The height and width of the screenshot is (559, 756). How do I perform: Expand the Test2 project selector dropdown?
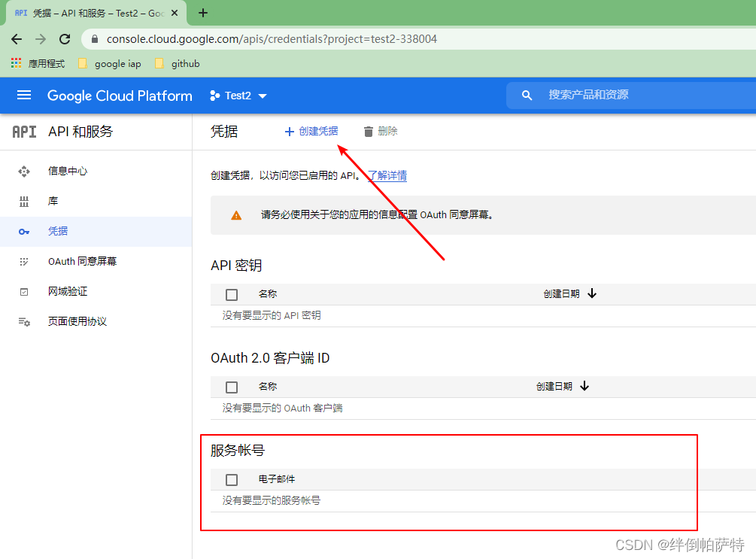[x=263, y=96]
